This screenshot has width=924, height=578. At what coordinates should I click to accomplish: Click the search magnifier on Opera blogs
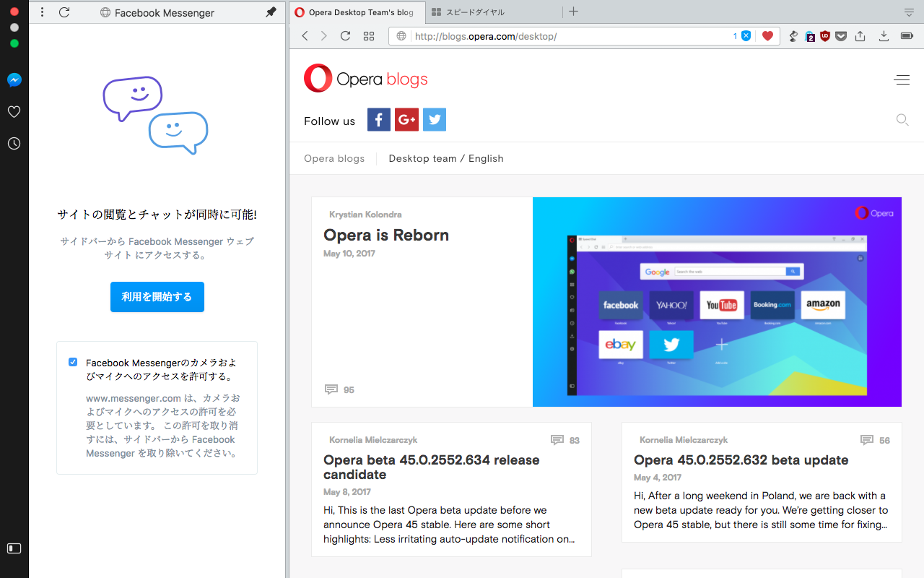click(902, 120)
